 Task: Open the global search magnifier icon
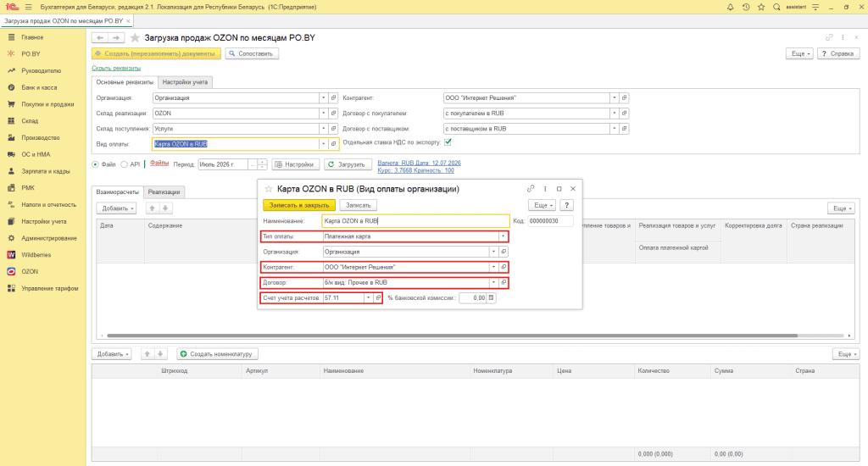776,7
